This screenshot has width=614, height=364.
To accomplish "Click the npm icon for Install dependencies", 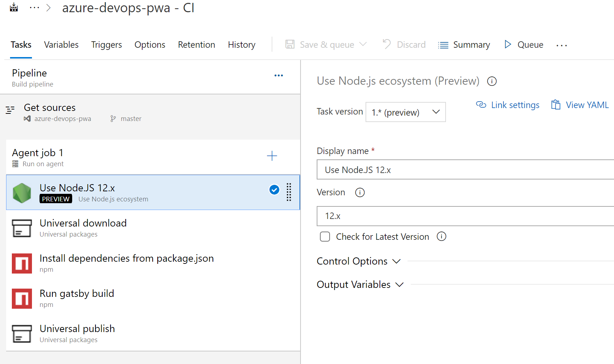I will point(22,263).
